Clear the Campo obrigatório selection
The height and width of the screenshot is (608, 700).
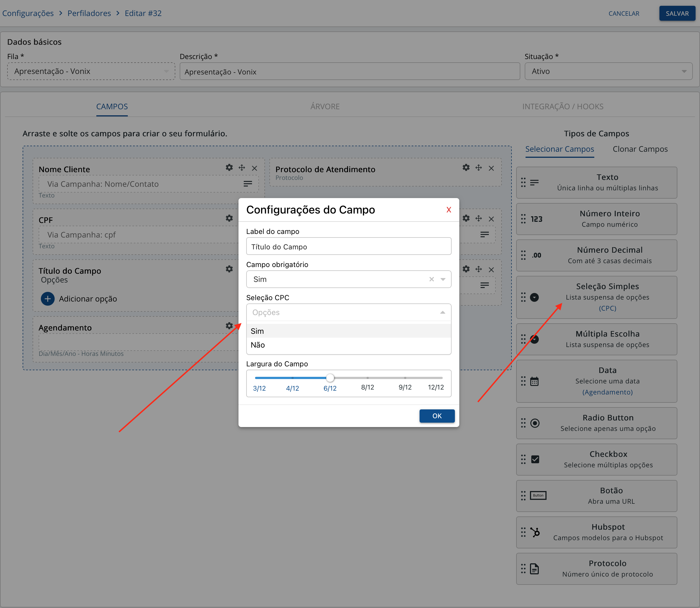pos(431,279)
